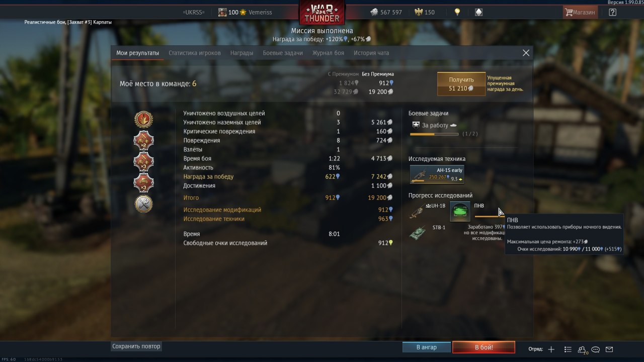Select the AH-1S early vehicle thumbnail
The width and height of the screenshot is (644, 362).
(x=437, y=174)
